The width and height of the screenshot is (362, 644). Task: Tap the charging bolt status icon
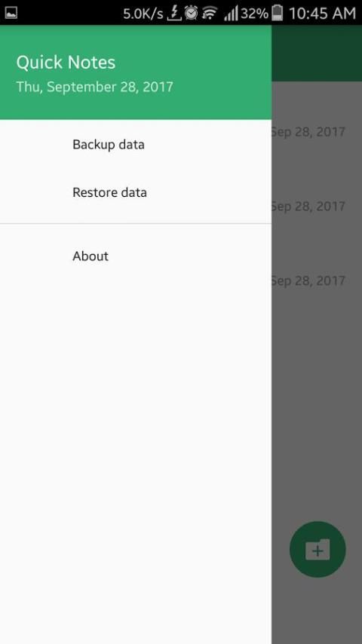click(x=173, y=13)
